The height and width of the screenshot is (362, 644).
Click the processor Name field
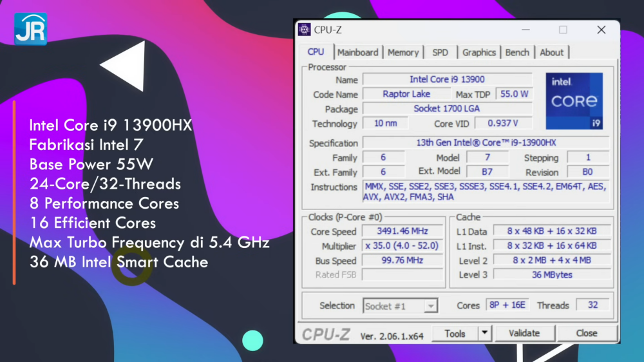tap(447, 79)
